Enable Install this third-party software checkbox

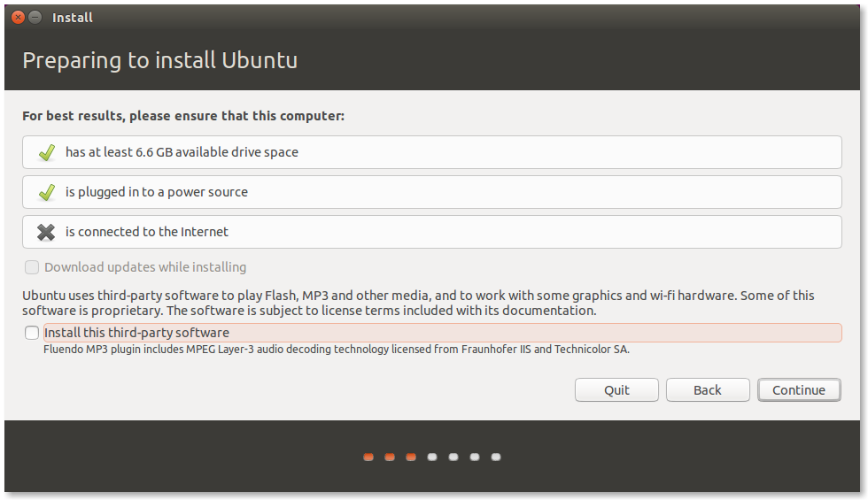[32, 333]
